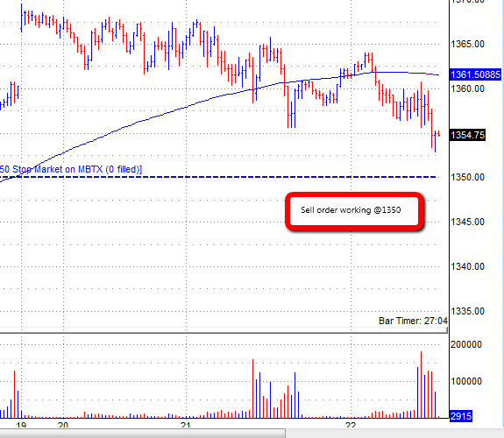This screenshot has height=438, width=504.
Task: Click the volume value label 2915
Action: (461, 416)
